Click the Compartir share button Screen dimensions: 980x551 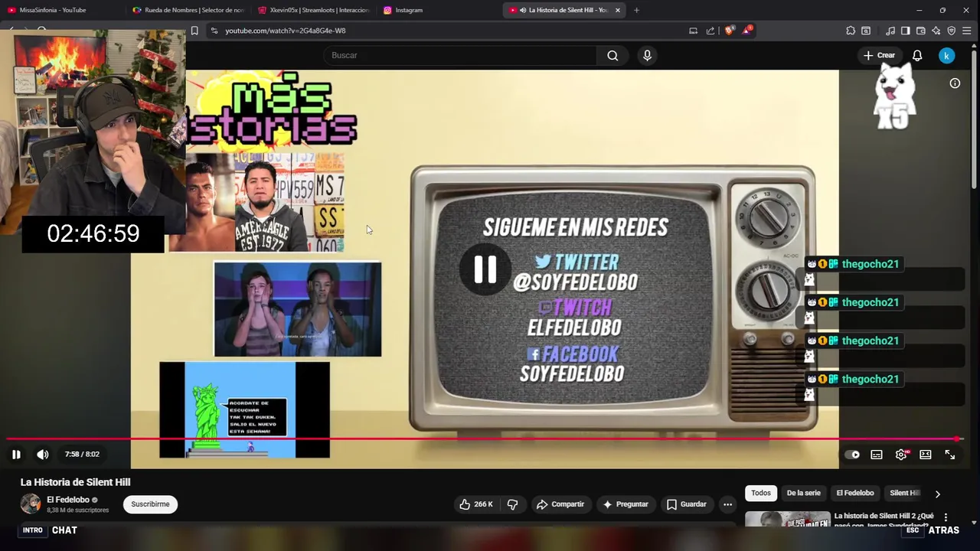tap(560, 504)
